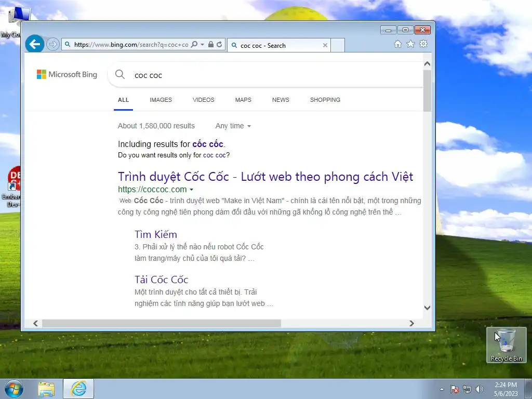Open File Explorer from the taskbar

[x=46, y=389]
